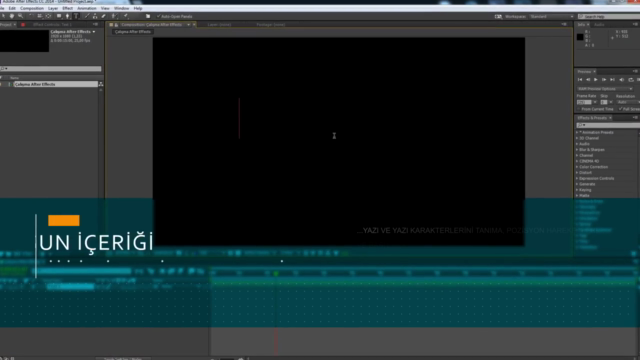Expand Color Correction category
The image size is (640, 360).
(577, 167)
